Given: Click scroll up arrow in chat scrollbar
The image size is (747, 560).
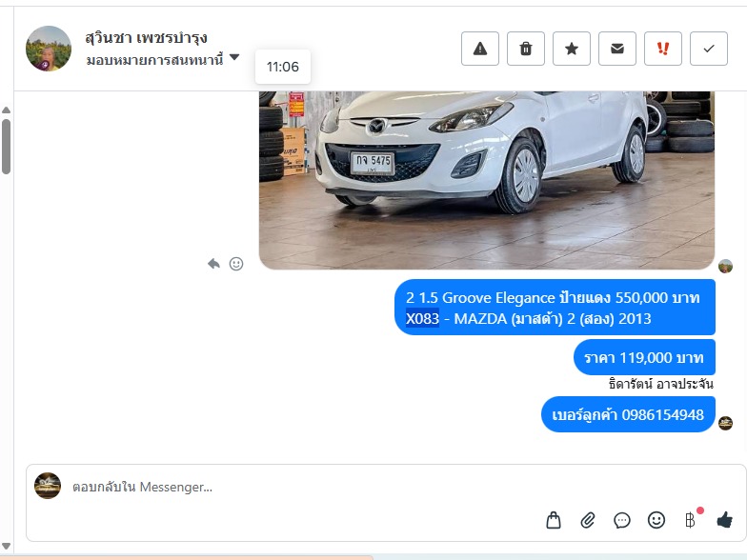Looking at the screenshot, I should click(6, 110).
